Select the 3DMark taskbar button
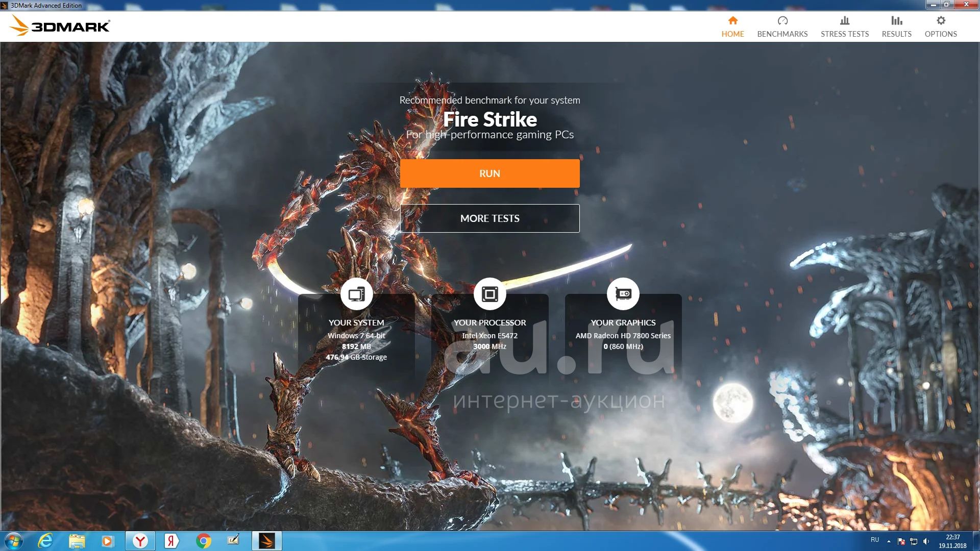 click(266, 541)
